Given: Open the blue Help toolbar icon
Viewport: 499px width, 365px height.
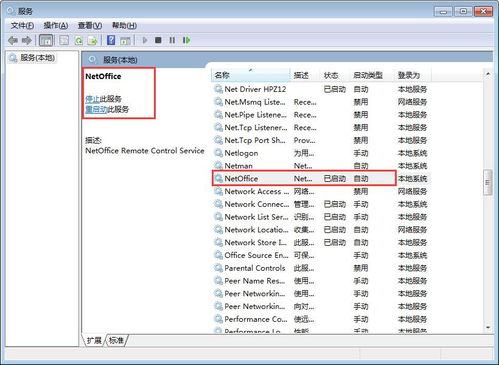Looking at the screenshot, I should pos(111,40).
